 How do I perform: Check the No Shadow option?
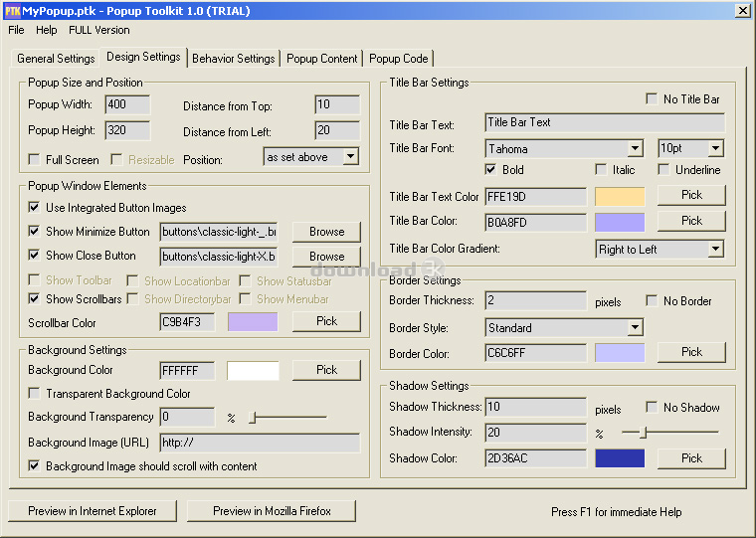[652, 408]
